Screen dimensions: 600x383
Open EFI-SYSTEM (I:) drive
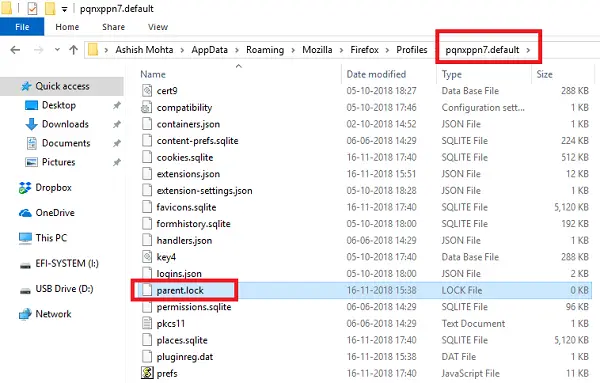[x=67, y=263]
